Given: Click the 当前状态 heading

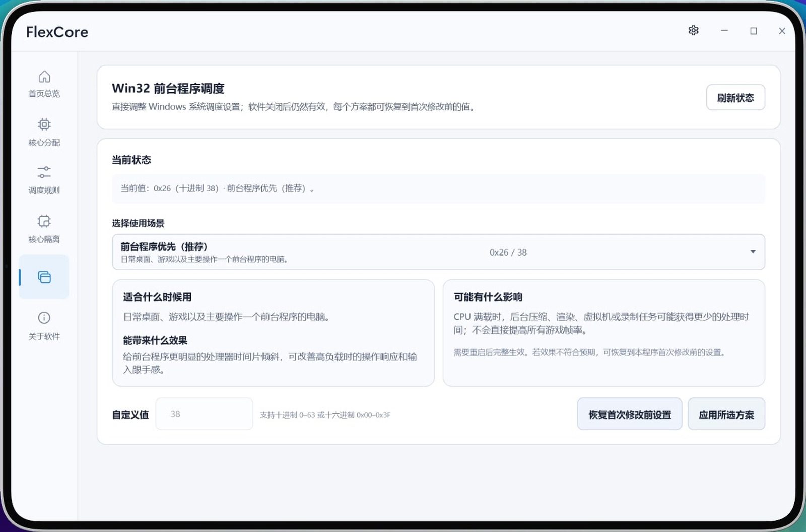Looking at the screenshot, I should pyautogui.click(x=131, y=160).
